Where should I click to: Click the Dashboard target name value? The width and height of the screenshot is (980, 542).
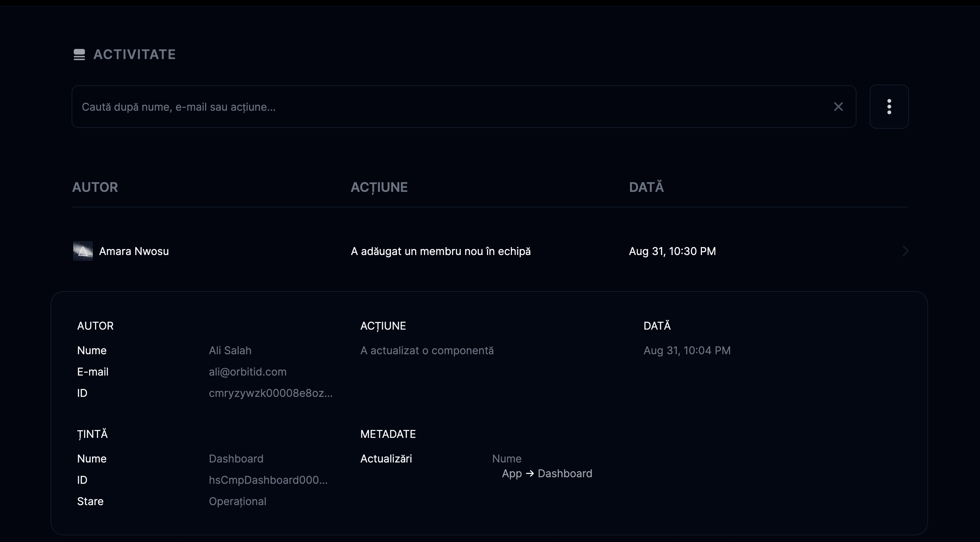236,459
